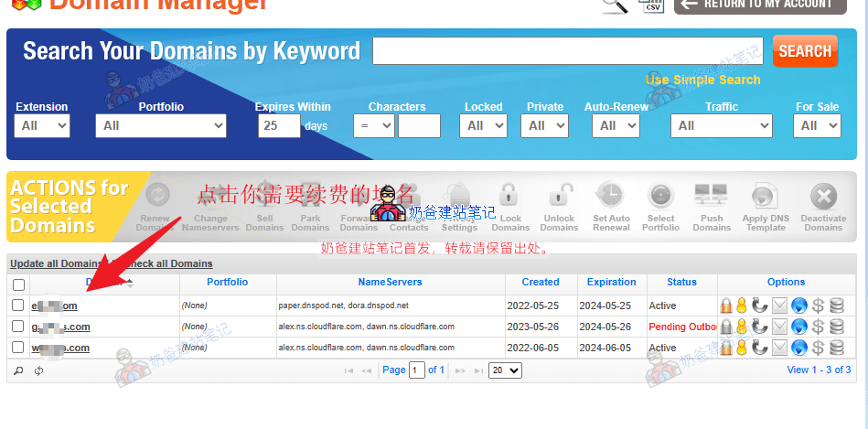Image resolution: width=868 pixels, height=429 pixels.
Task: Click the database stack icon in the 2024-05-25 row
Action: click(837, 306)
